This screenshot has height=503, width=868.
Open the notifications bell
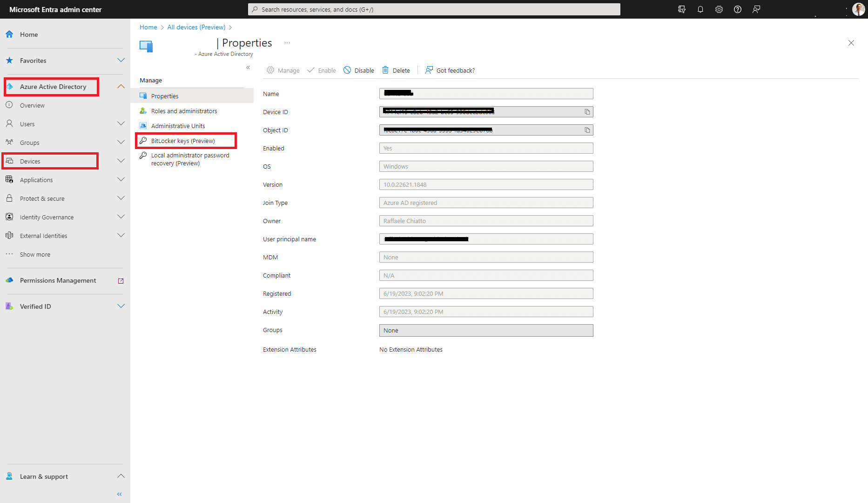coord(700,9)
